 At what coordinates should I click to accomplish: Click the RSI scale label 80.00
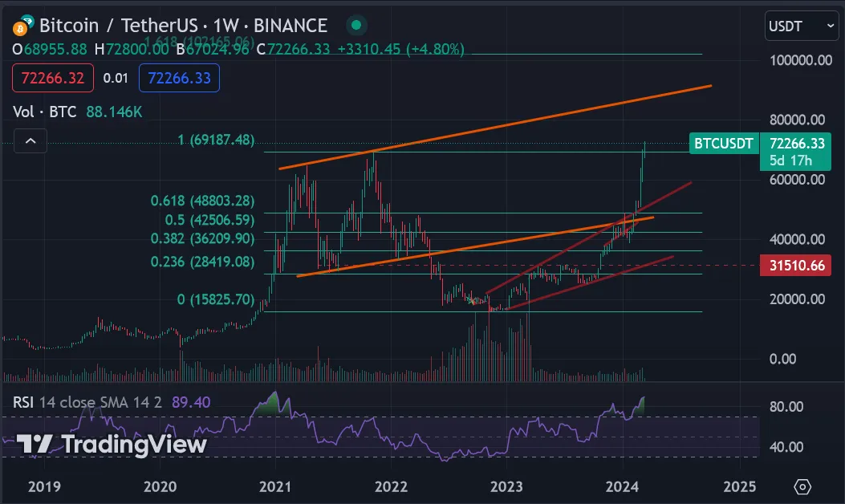tap(786, 406)
